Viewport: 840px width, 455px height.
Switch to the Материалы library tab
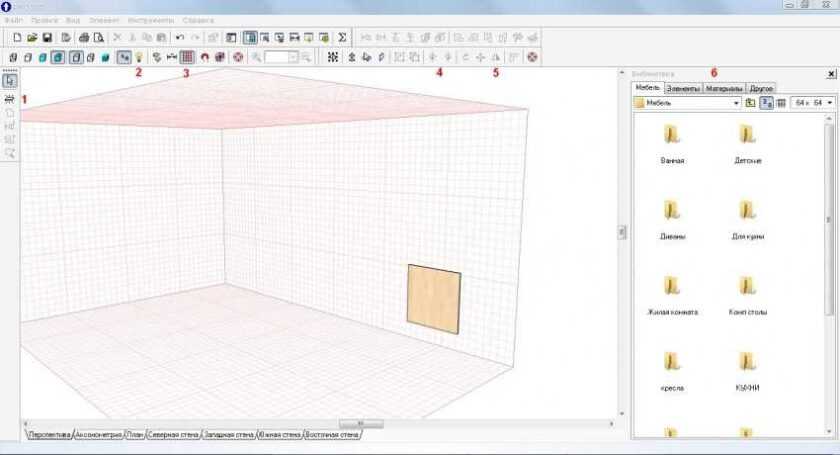coord(725,88)
